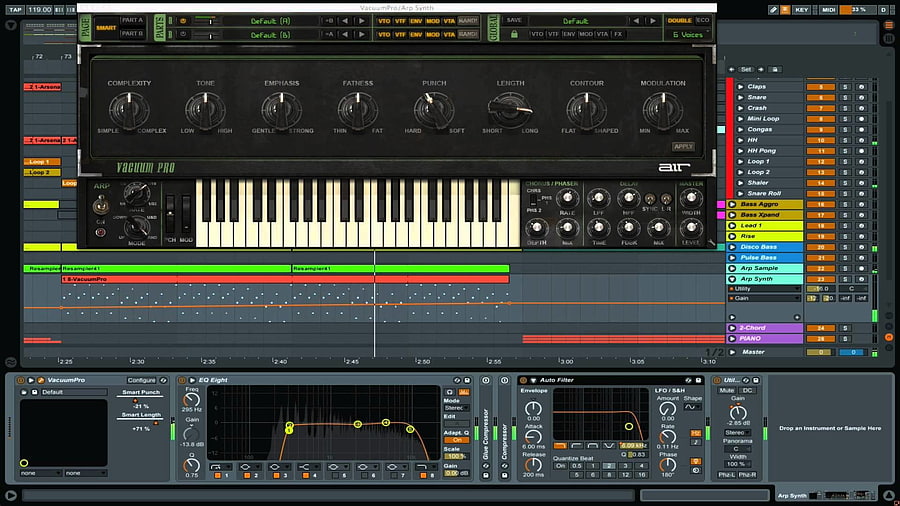Open the preset folder in VacuumPro device
This screenshot has width=900, height=506.
(x=24, y=392)
